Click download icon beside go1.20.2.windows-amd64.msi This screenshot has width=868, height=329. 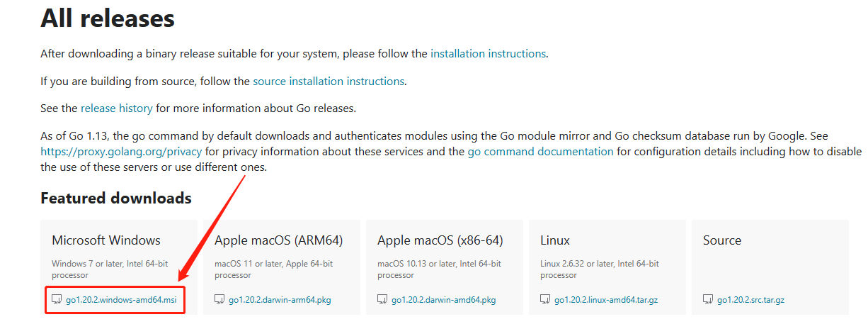click(x=57, y=300)
